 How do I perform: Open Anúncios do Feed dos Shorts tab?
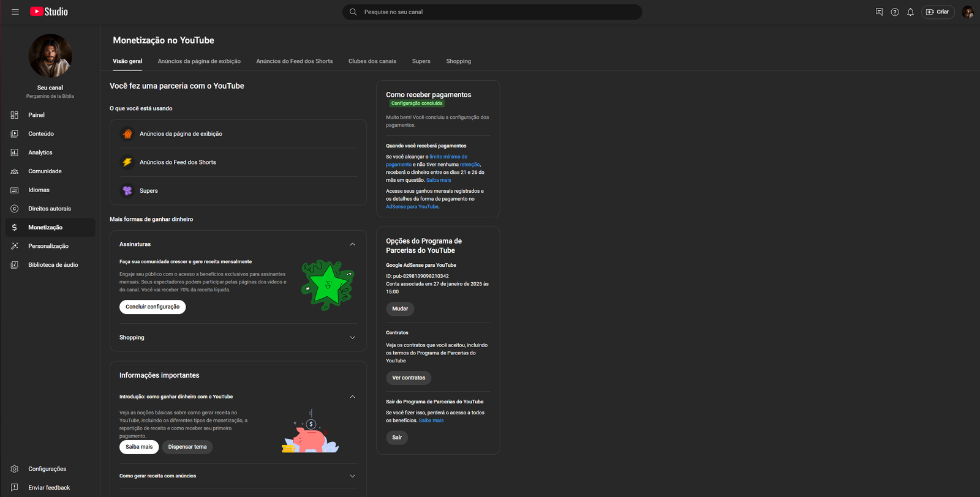coord(295,61)
